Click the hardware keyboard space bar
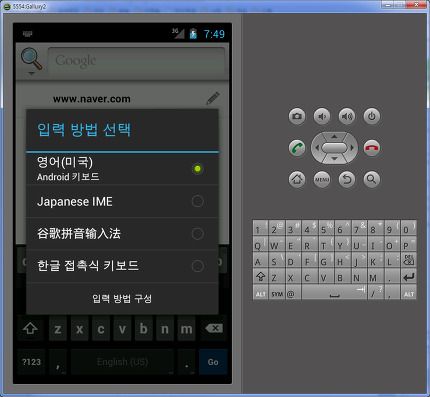The width and height of the screenshot is (430, 397). tap(334, 293)
